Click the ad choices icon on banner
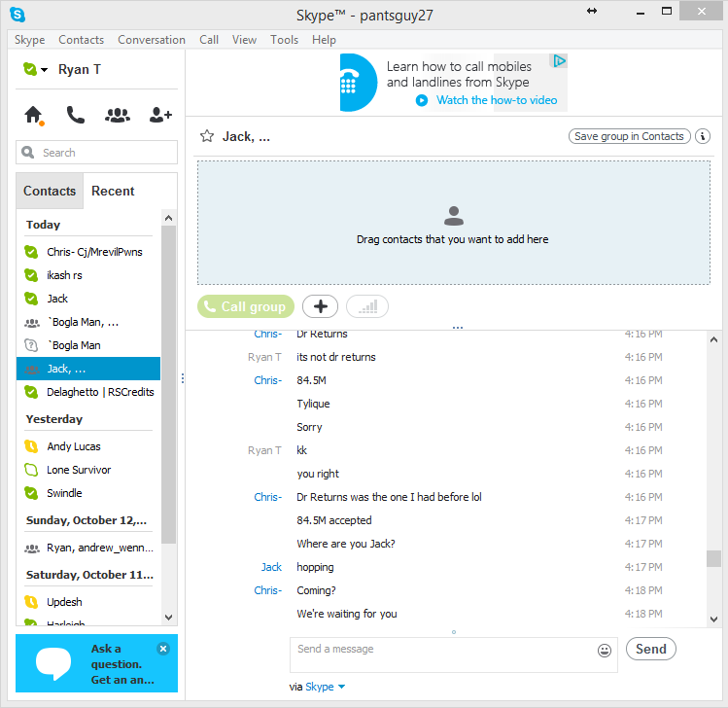Viewport: 728px width, 708px height. pos(559,61)
